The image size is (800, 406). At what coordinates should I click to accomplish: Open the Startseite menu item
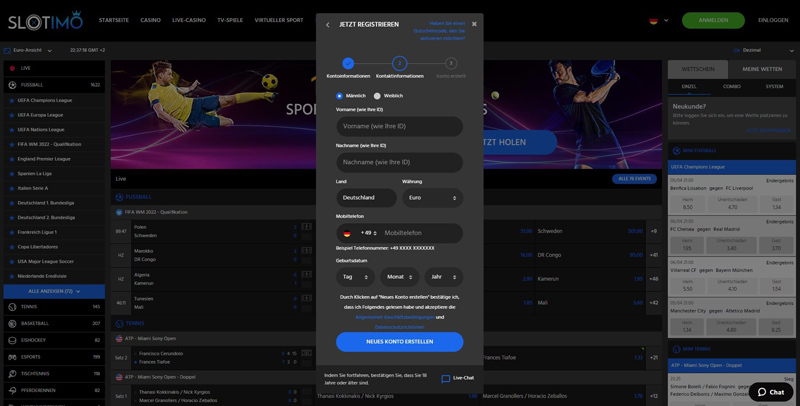click(x=114, y=20)
